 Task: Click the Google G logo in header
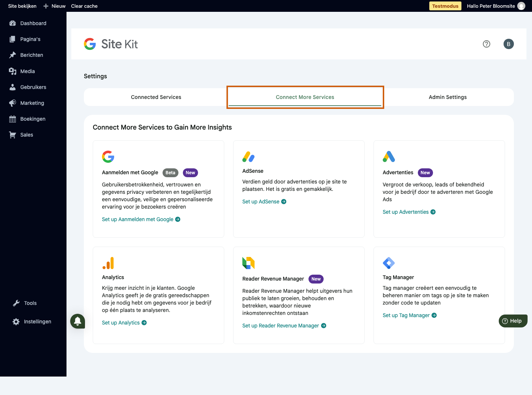tap(90, 44)
